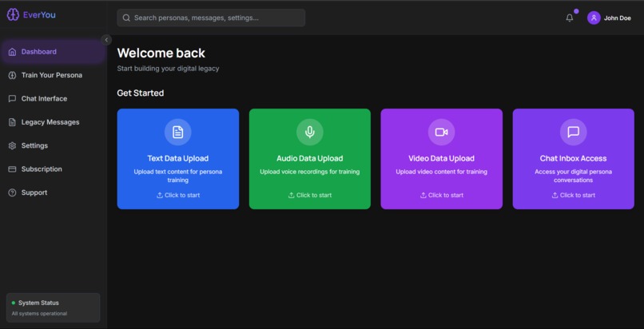
Task: Click the System Status label
Action: pos(38,303)
